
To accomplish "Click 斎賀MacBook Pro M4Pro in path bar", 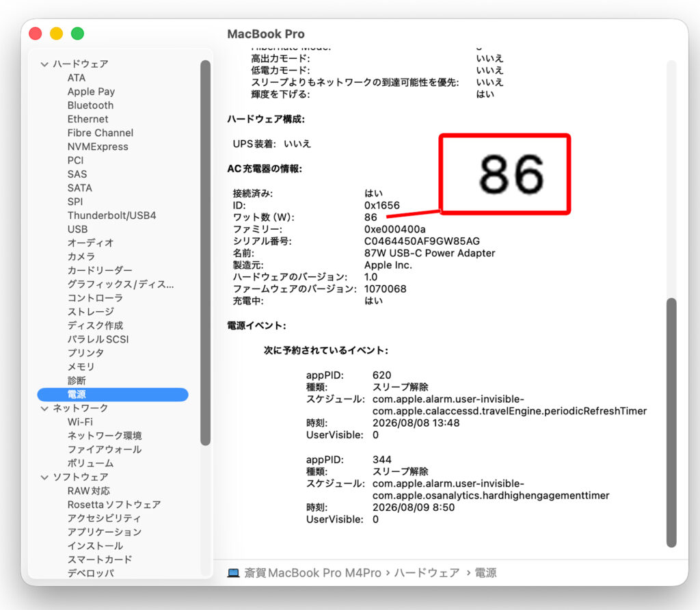I will coord(312,573).
